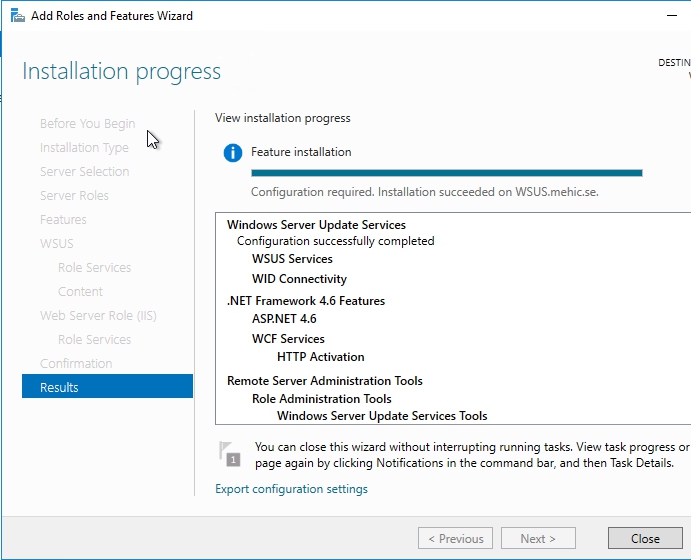
Task: Click the blue info icon beside Feature installation
Action: (233, 153)
